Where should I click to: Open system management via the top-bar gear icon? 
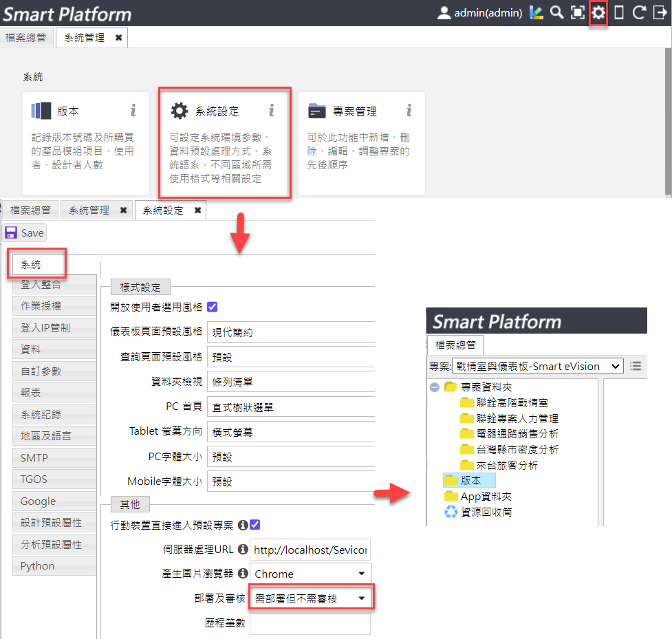(x=598, y=13)
